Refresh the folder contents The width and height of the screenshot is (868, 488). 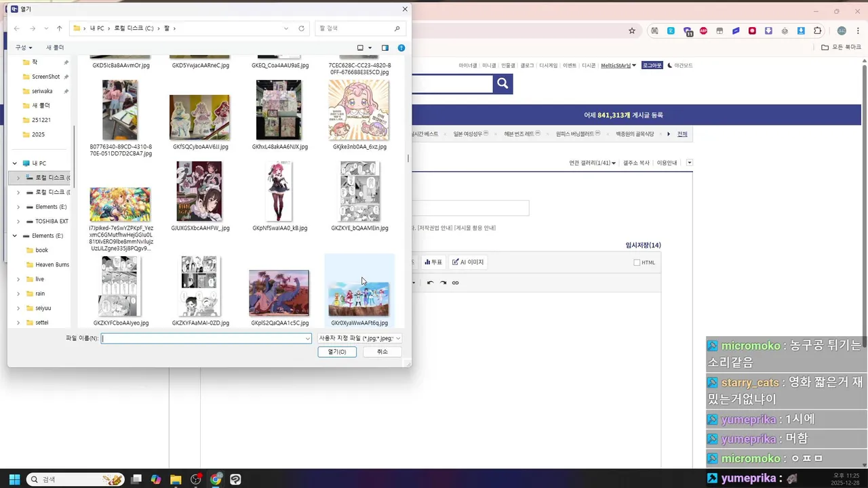click(x=301, y=28)
